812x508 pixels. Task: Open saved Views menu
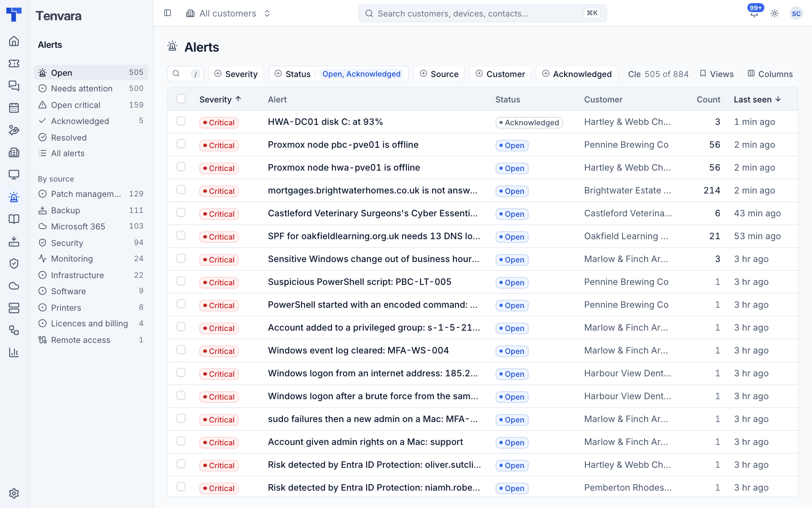(717, 74)
